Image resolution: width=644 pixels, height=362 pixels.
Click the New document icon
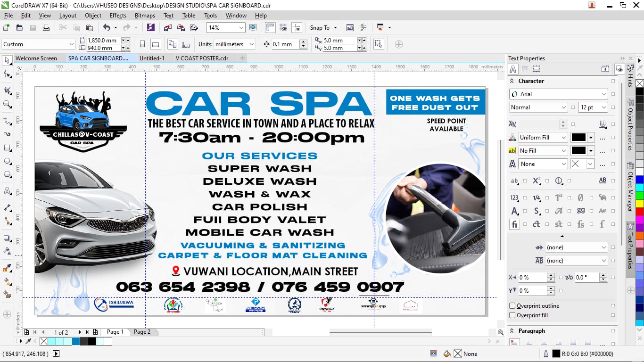tap(6, 28)
